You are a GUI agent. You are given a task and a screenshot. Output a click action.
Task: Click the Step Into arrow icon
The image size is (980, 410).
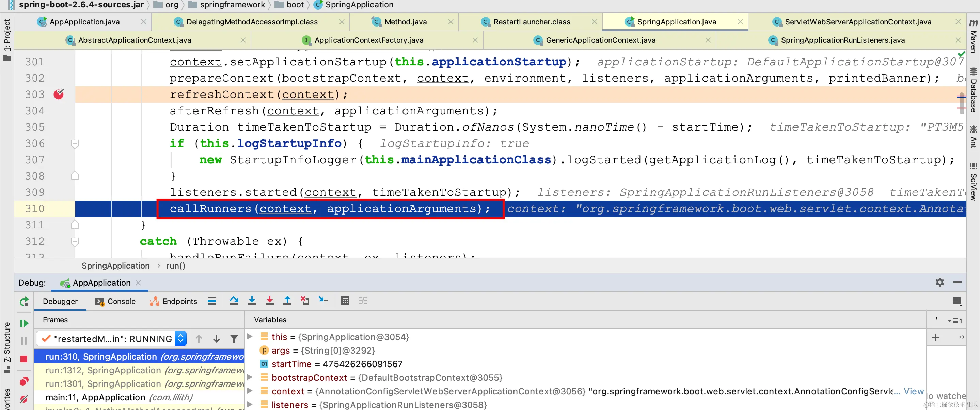[x=252, y=301]
